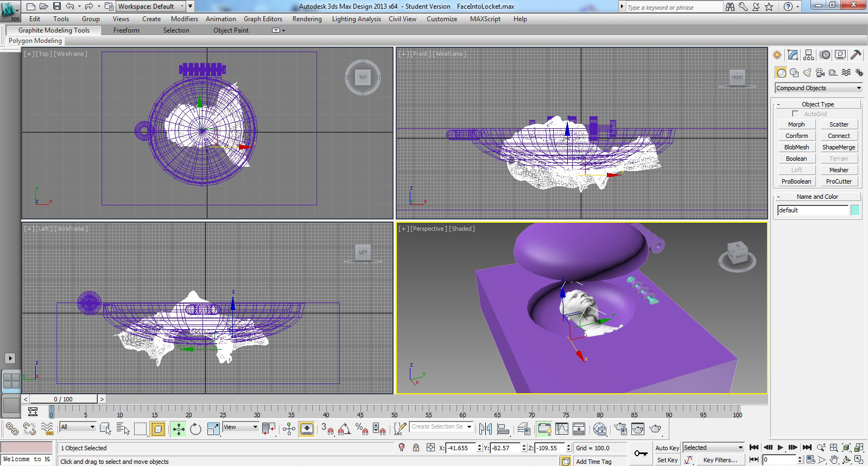Switch to the Modify command panel
Viewport: 868px width, 466px height.
click(x=793, y=55)
